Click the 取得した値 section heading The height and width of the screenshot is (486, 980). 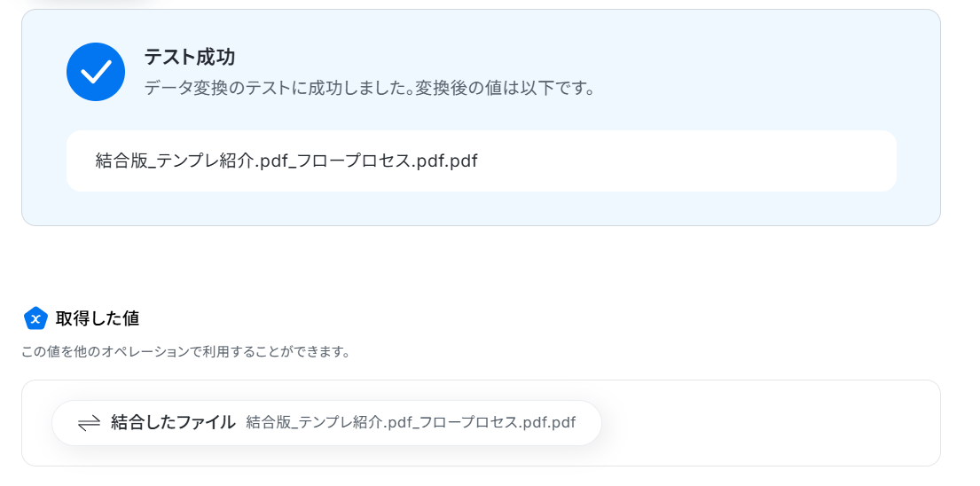(x=97, y=318)
